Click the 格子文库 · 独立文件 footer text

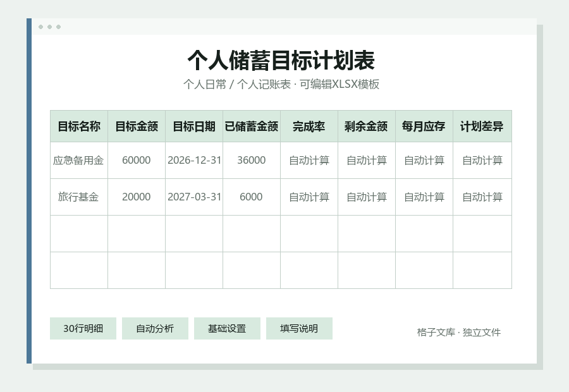point(459,333)
